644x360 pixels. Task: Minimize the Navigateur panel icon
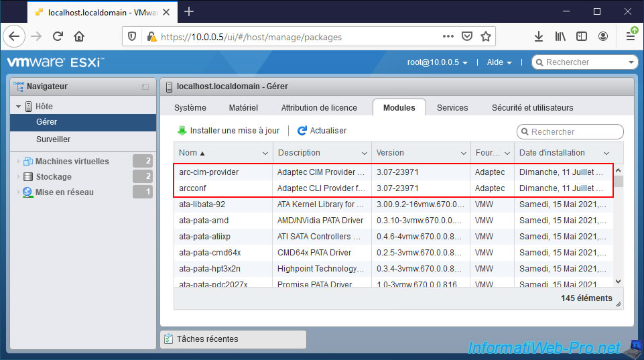pos(145,86)
